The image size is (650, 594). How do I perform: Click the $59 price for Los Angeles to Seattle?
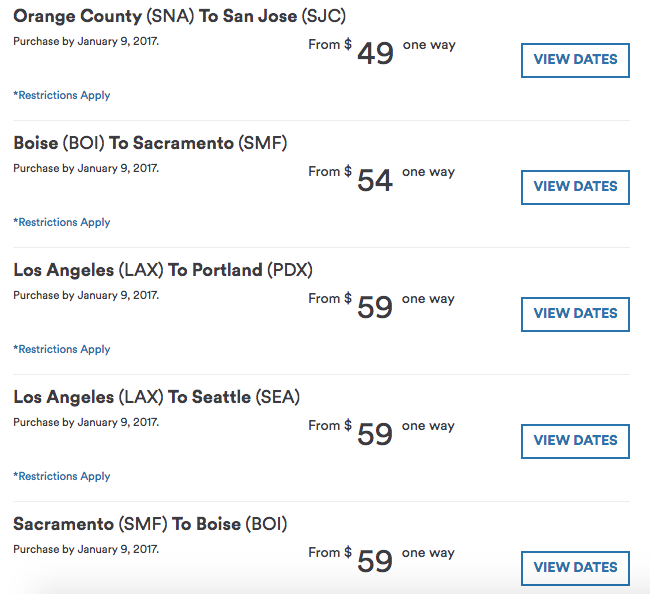(375, 434)
